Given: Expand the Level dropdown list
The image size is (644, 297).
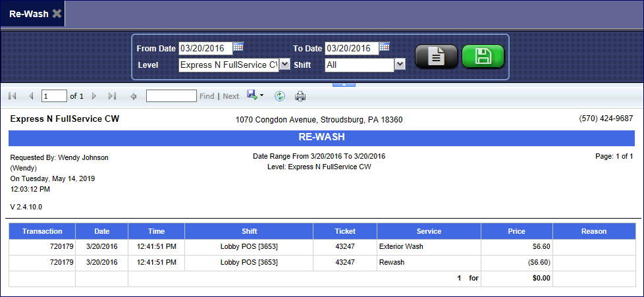Looking at the screenshot, I should tap(284, 65).
